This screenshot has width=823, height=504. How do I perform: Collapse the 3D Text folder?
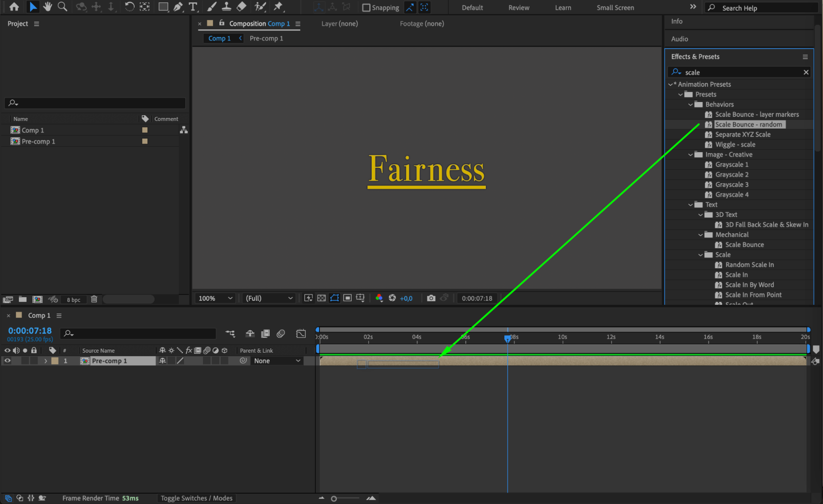point(700,215)
